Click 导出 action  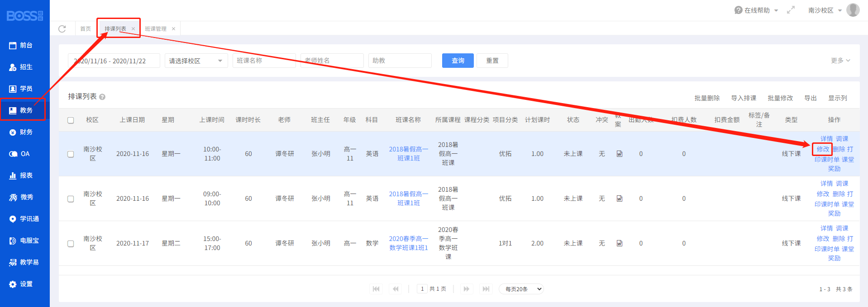point(810,98)
